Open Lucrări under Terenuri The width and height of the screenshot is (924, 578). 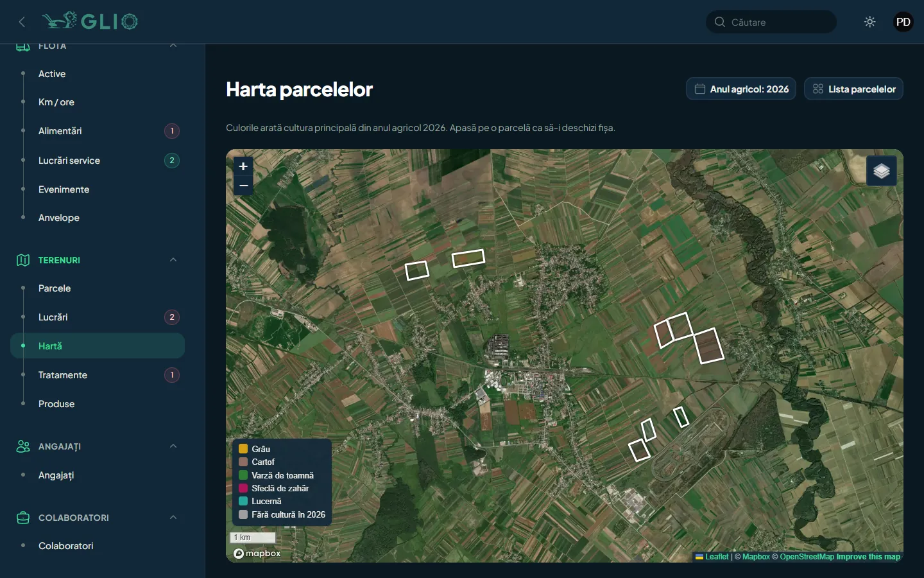coord(98,317)
